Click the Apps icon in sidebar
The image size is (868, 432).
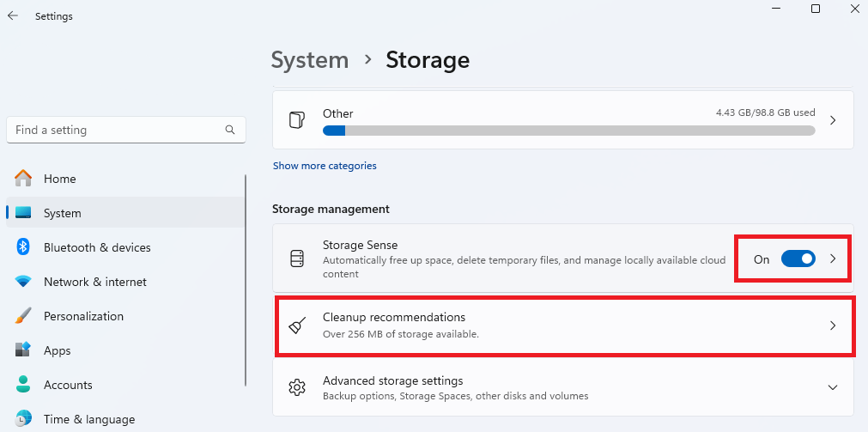click(23, 350)
